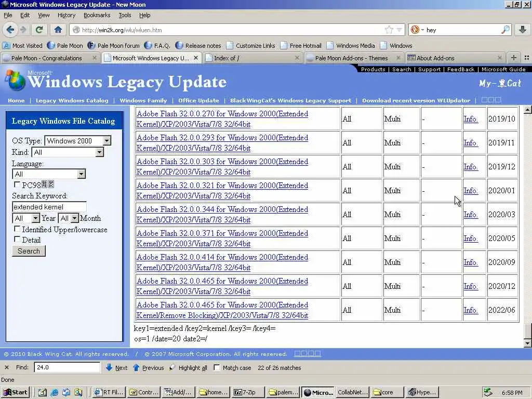This screenshot has width=532, height=399.
Task: Open the Kind dropdown
Action: coord(68,152)
